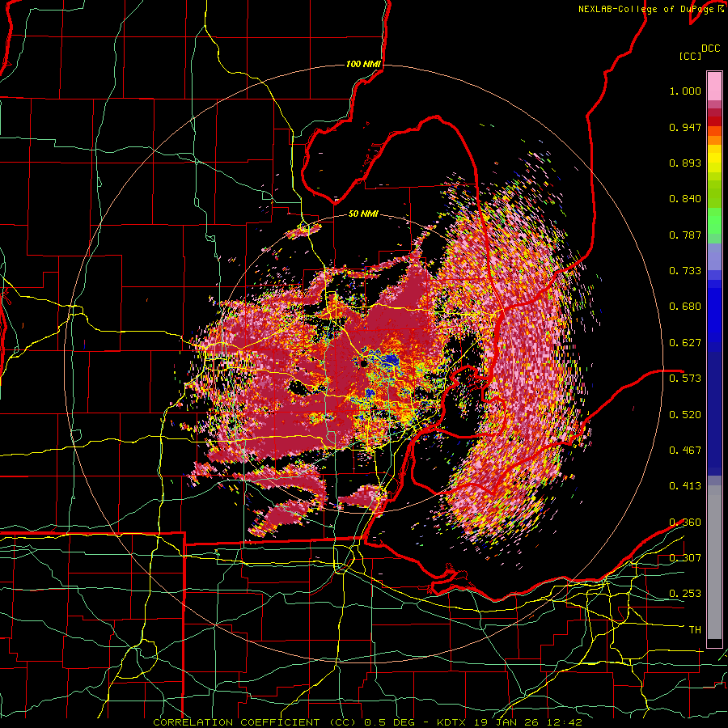Click the "TH" threshold label on legend
Viewport: 728px width, 728px height.
(x=695, y=630)
